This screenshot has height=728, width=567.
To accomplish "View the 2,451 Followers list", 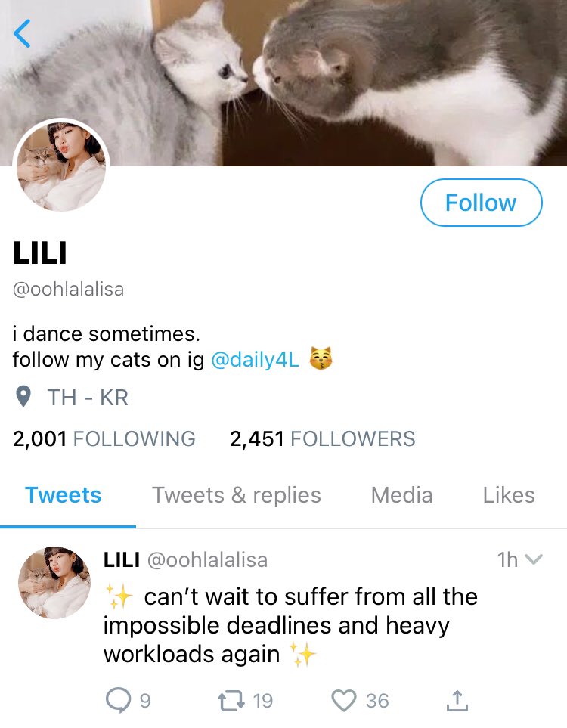I will [x=322, y=438].
